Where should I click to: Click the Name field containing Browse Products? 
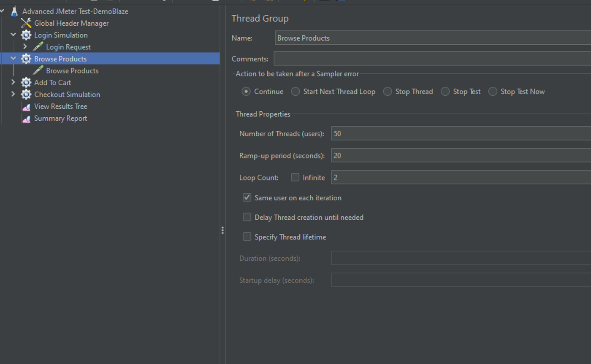point(433,38)
